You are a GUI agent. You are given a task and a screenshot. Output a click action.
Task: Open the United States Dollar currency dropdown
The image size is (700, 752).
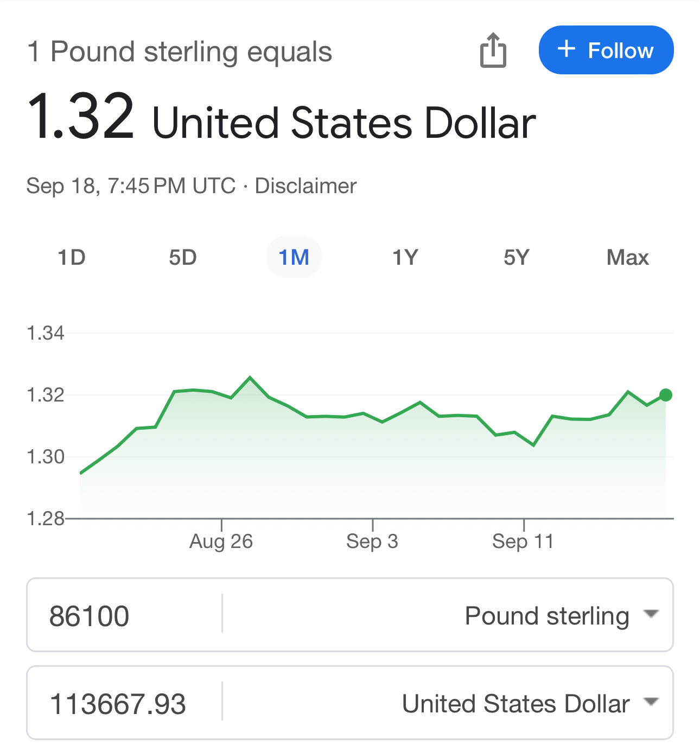point(529,704)
